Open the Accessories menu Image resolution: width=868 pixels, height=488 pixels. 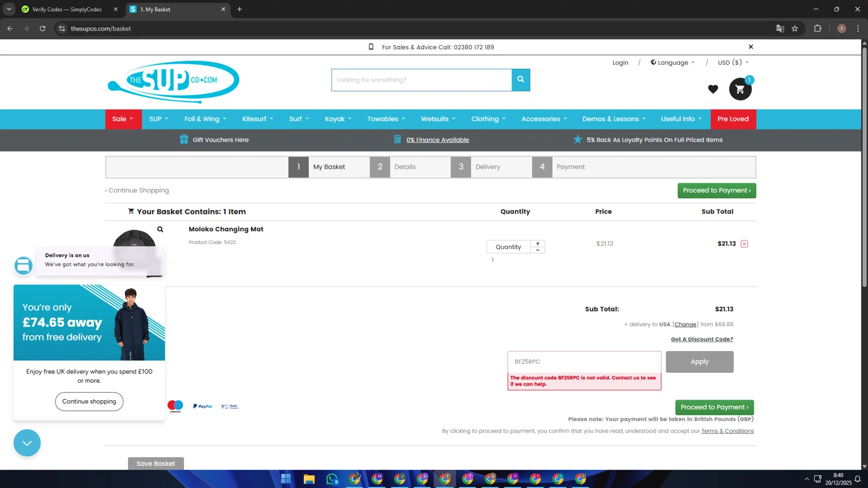(x=544, y=119)
